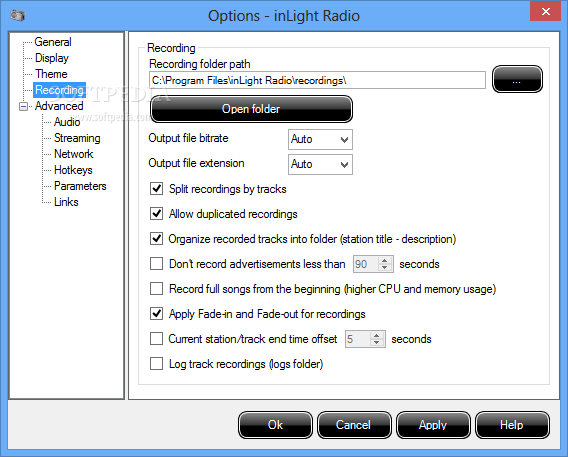Open the Display settings page
Screen dimensions: 568x457
point(52,58)
